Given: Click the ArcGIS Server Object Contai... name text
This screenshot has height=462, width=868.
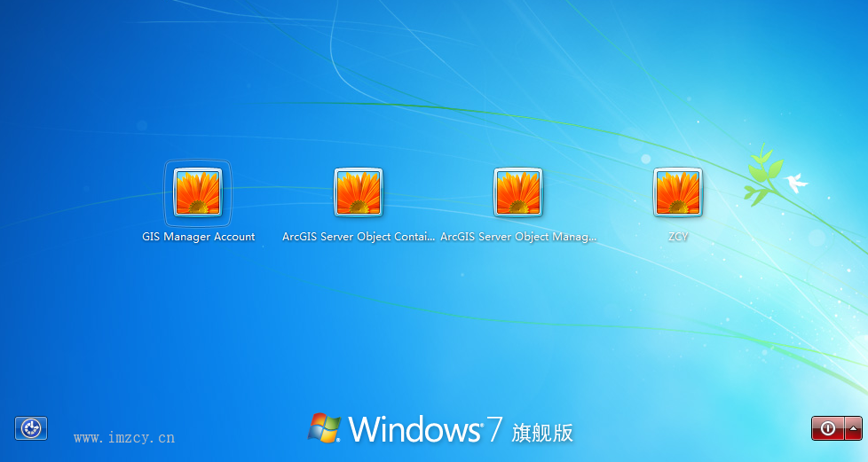Looking at the screenshot, I should [359, 237].
